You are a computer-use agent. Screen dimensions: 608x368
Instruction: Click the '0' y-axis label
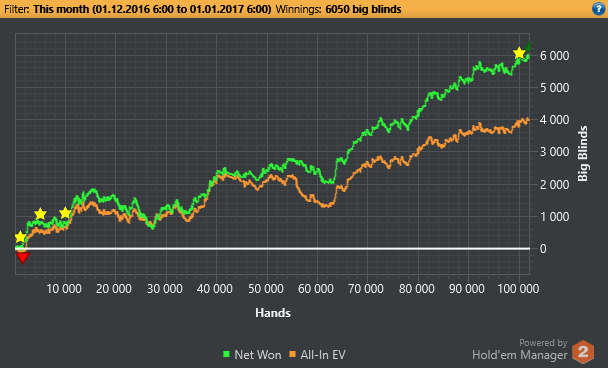(x=543, y=249)
